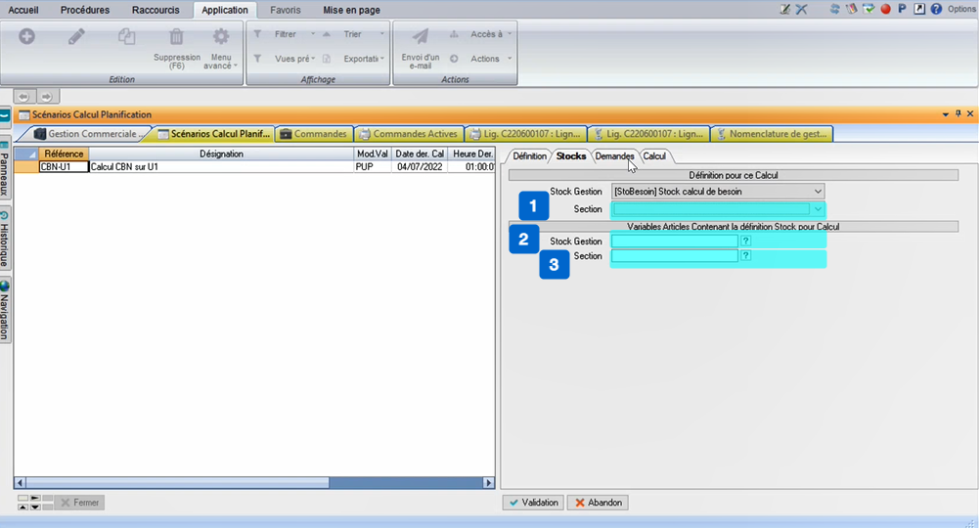
Task: Open the Stock Gestion dropdown
Action: [x=818, y=192]
